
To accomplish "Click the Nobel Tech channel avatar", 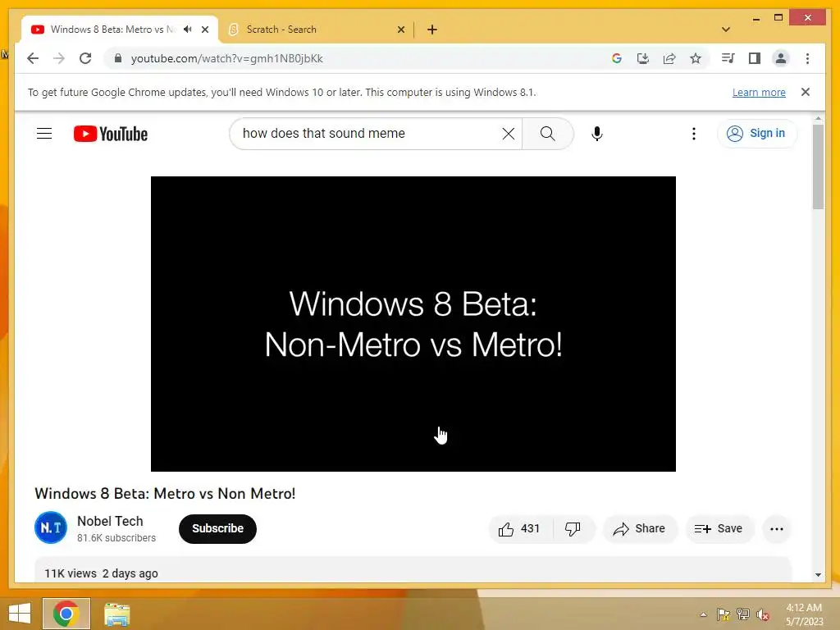I will [51, 527].
